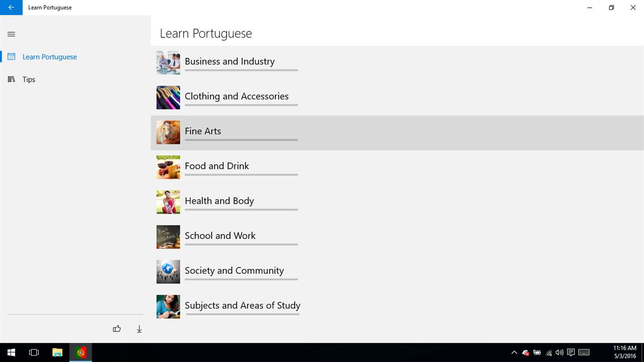The image size is (644, 362).
Task: Click Food and Drink thumbnail image
Action: tap(168, 167)
